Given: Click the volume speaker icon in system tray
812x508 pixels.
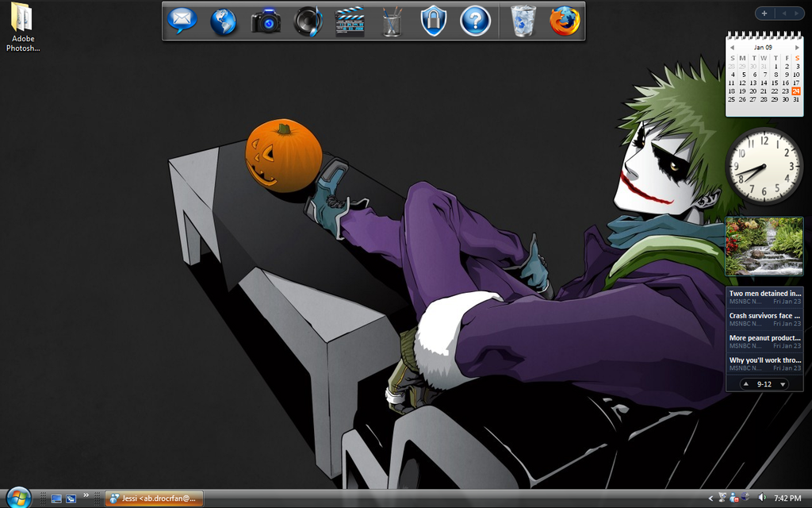Looking at the screenshot, I should [762, 498].
